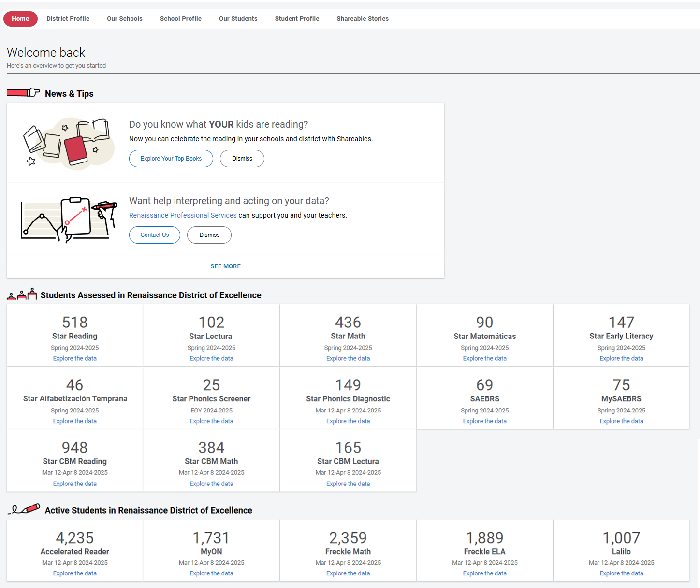Image resolution: width=700 pixels, height=588 pixels.
Task: Click EOY 2024-2025 under Phonics Screener
Action: 211,411
